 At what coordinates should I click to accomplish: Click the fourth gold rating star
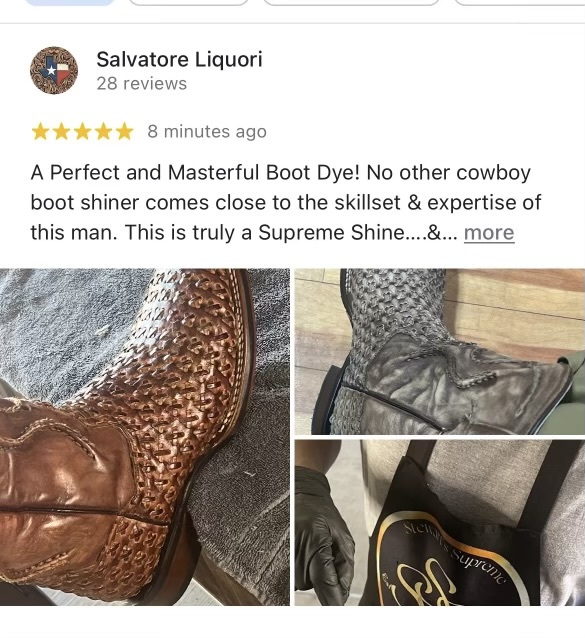coord(103,132)
